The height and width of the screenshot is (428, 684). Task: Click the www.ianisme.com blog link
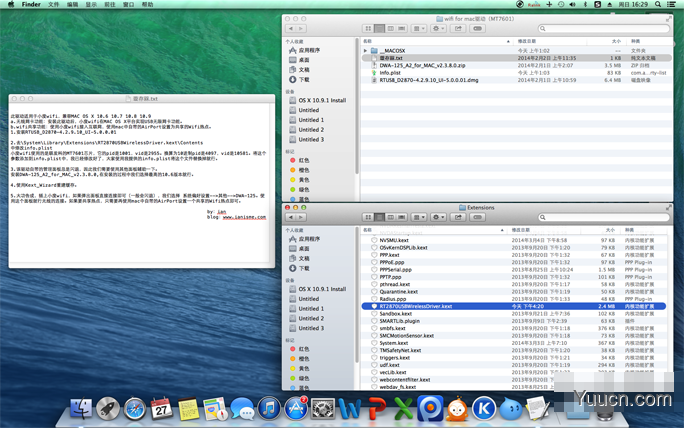tap(244, 217)
